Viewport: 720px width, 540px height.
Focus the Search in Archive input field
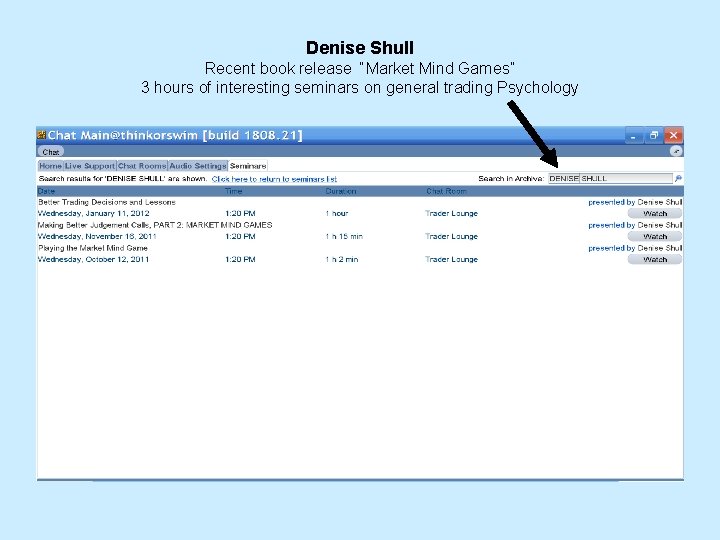(x=610, y=178)
